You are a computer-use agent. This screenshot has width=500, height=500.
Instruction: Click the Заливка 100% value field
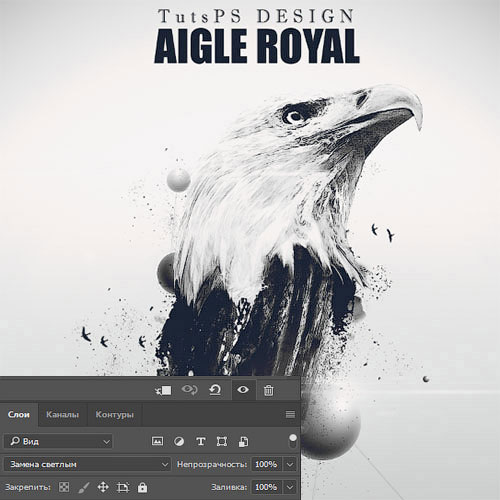click(266, 487)
